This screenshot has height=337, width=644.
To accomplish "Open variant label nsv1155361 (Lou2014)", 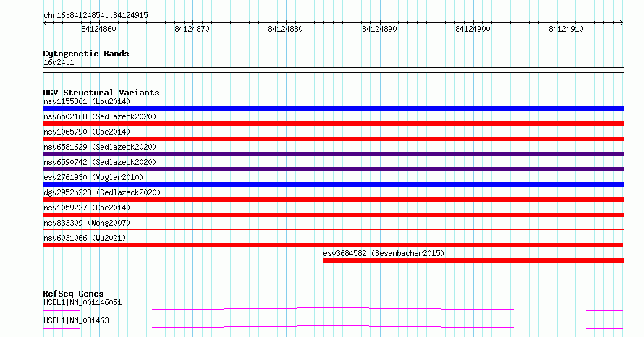I will click(x=87, y=101).
